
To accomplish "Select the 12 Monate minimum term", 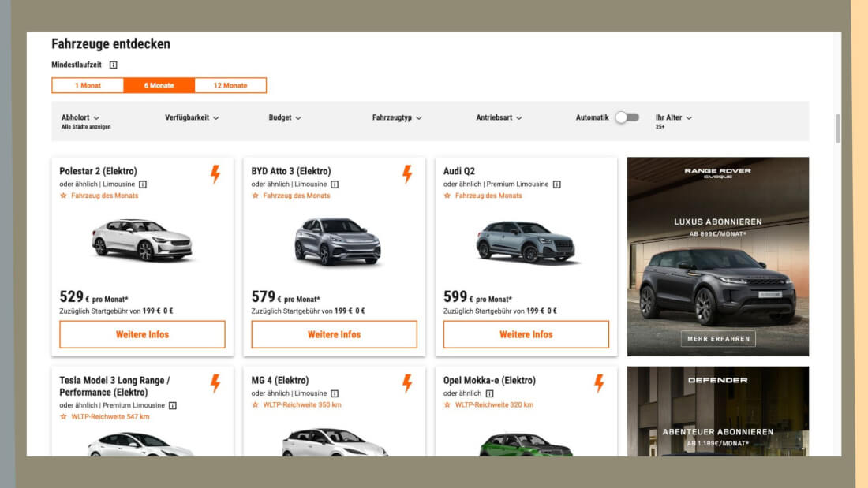I will coord(230,85).
